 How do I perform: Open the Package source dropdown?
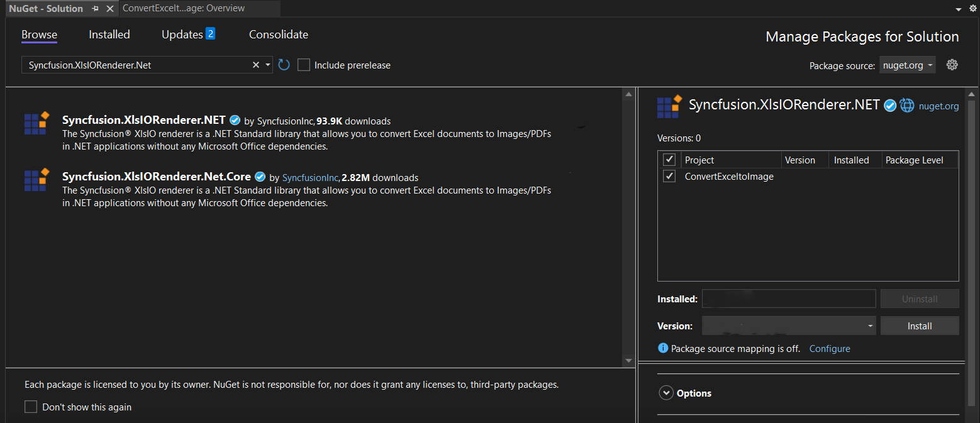coord(907,64)
